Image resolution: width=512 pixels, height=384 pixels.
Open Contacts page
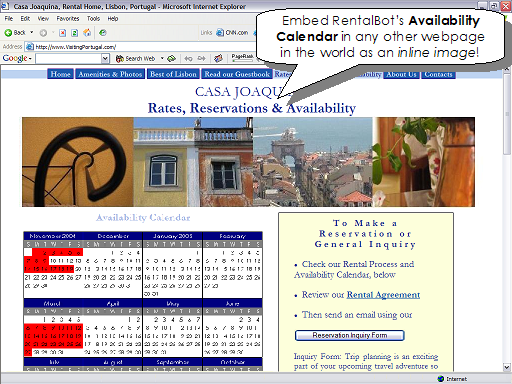pos(438,74)
